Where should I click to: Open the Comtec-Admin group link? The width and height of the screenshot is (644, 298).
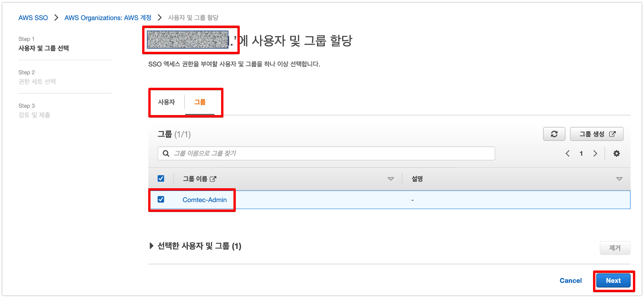tap(205, 200)
